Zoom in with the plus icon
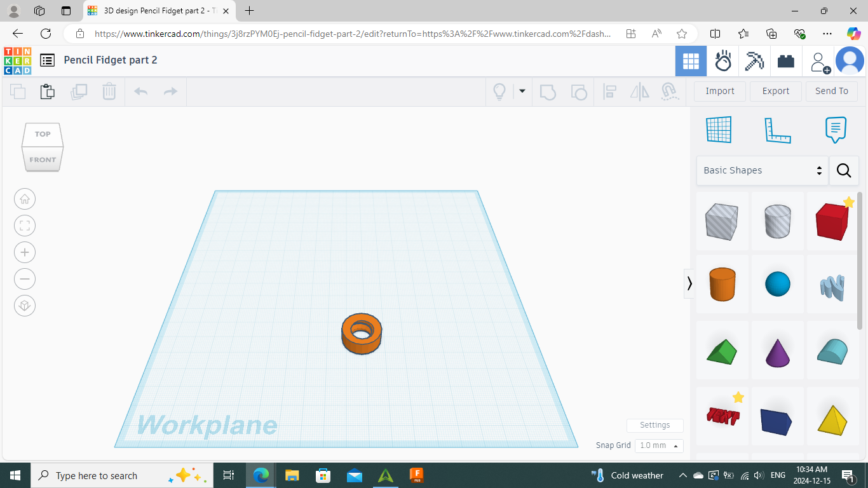 25,252
